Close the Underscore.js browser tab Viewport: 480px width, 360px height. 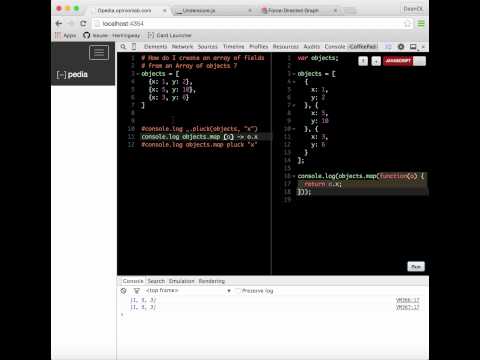250,11
